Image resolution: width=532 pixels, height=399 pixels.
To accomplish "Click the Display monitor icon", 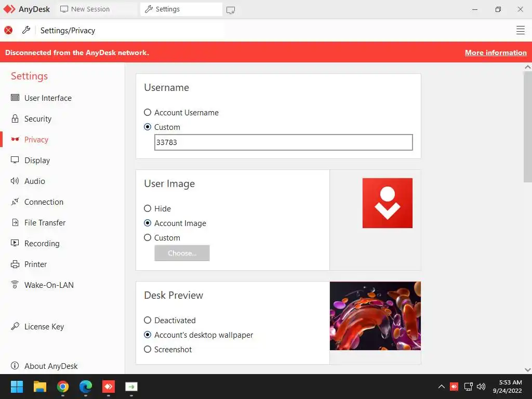I will click(x=15, y=160).
